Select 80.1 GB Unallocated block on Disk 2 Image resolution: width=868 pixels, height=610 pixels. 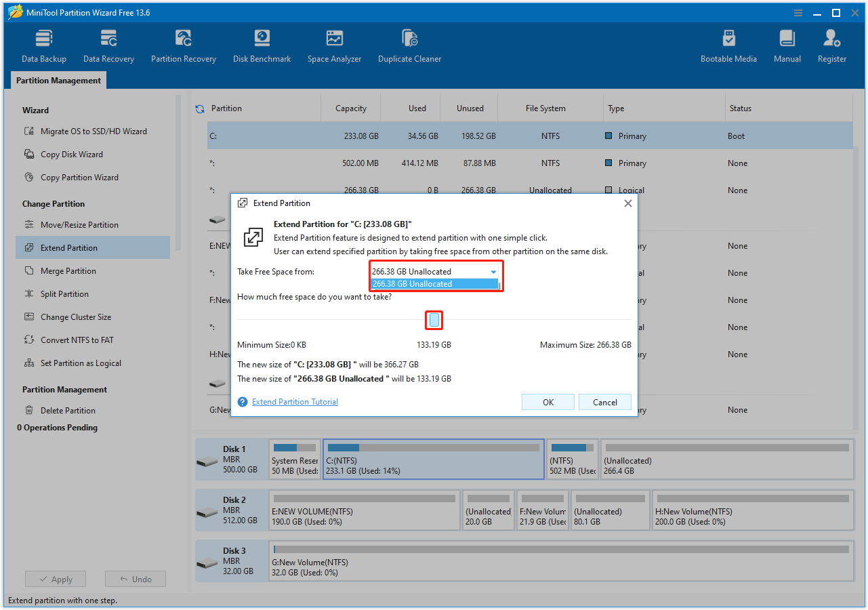[611, 510]
